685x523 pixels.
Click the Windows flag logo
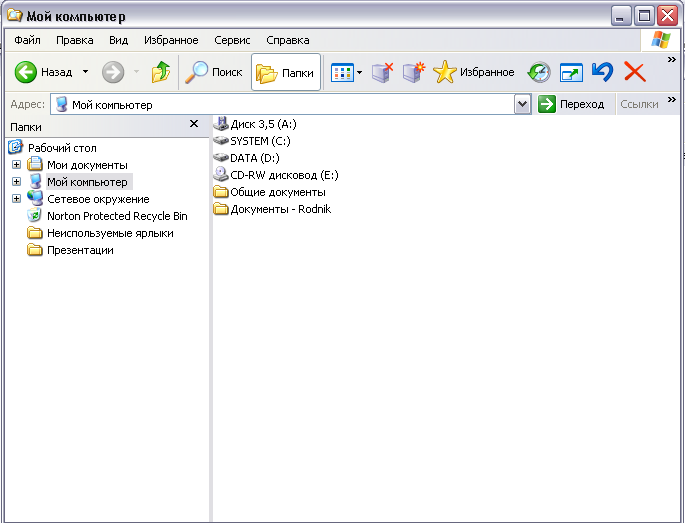tap(661, 40)
